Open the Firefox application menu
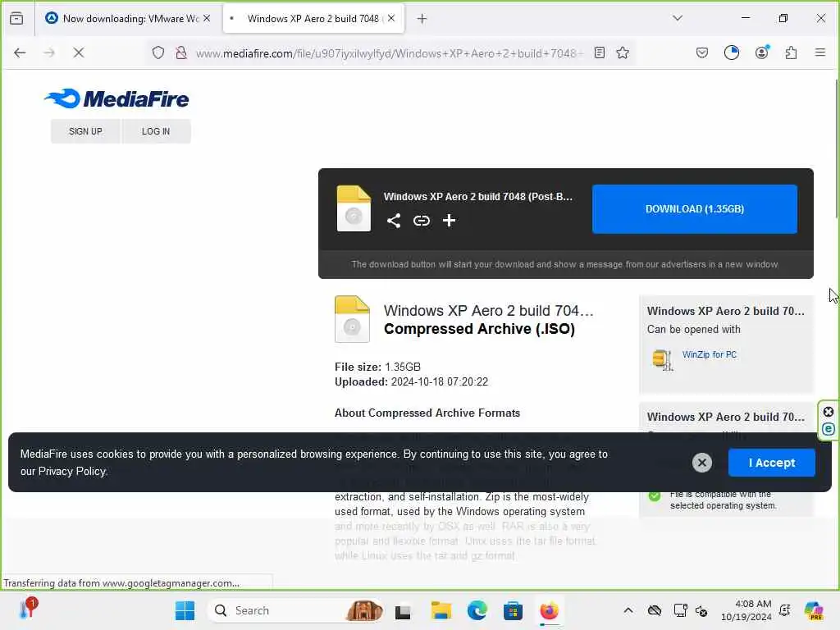 [820, 52]
